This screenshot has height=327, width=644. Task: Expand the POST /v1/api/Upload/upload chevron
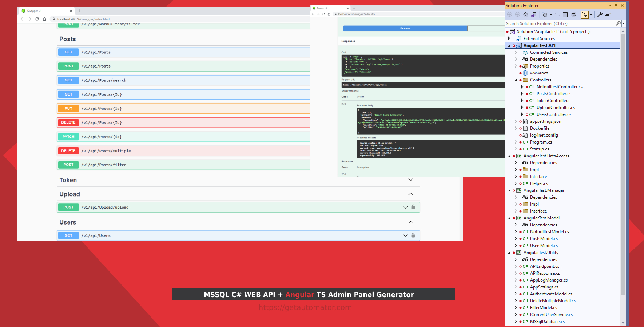point(405,207)
